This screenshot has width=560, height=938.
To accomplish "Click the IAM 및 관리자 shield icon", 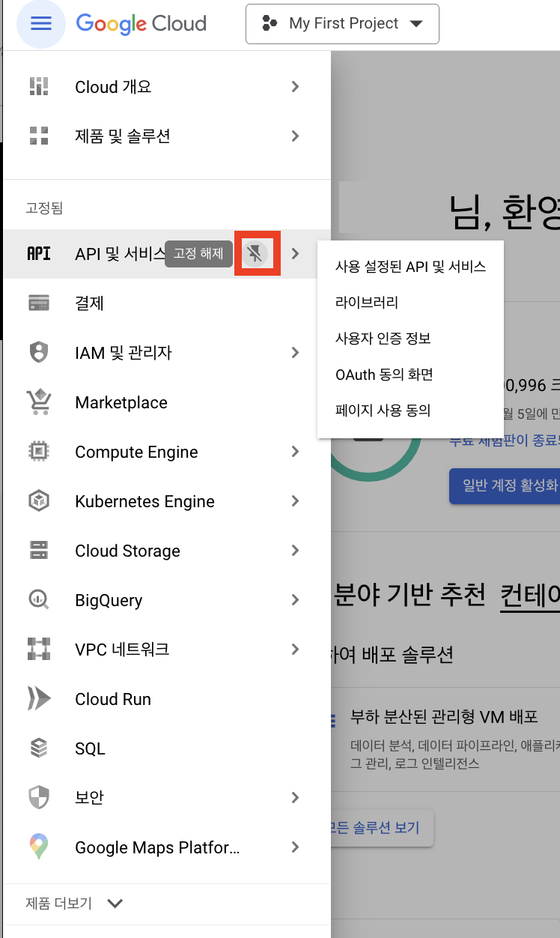I will [39, 353].
